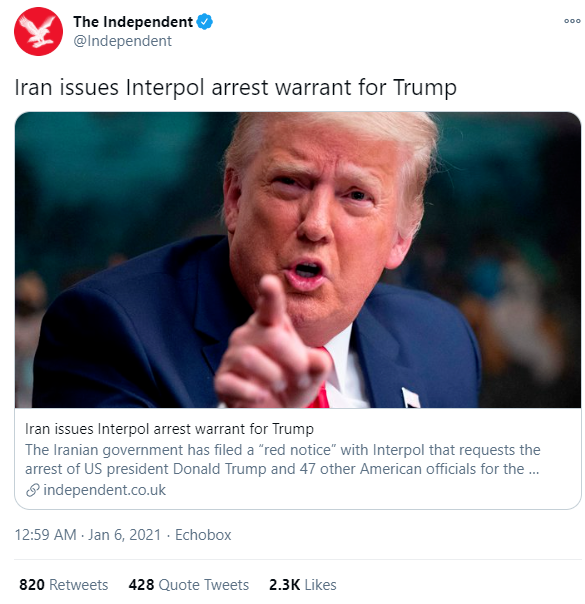585x604 pixels.
Task: Click the chain link icon in card
Action: click(x=33, y=490)
